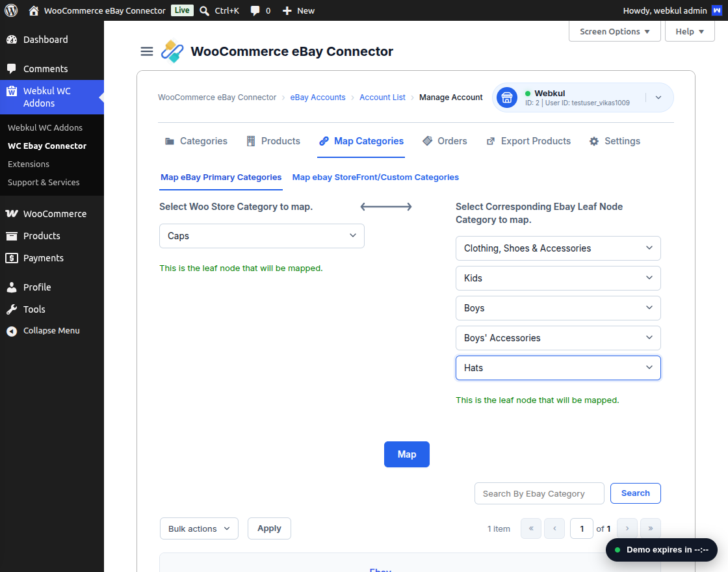Click the Orders tag icon
The height and width of the screenshot is (572, 728).
tap(428, 141)
